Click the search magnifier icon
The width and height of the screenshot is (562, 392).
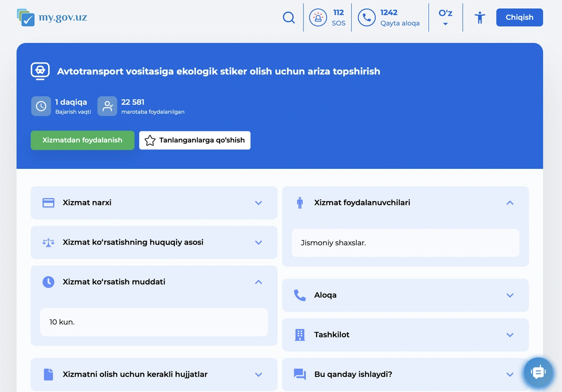point(289,18)
